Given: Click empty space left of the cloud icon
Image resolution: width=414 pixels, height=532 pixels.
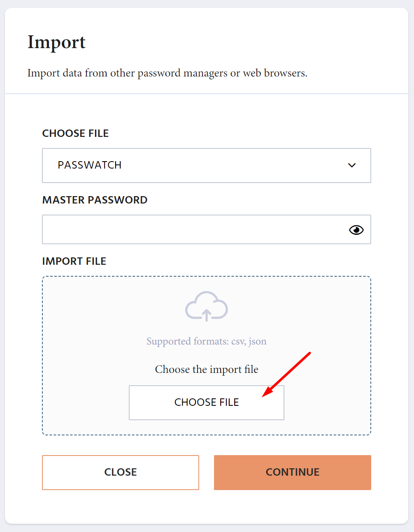Looking at the screenshot, I should coord(115,306).
